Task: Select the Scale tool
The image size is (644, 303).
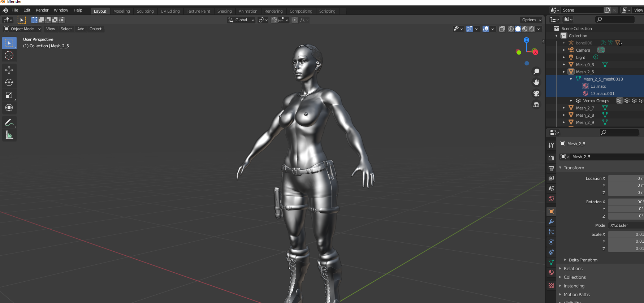Action: (x=9, y=95)
